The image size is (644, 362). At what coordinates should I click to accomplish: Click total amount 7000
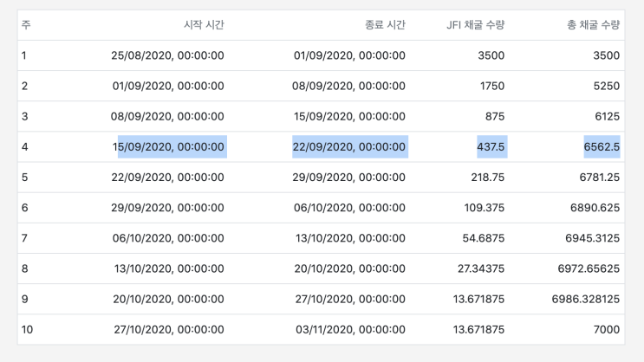[x=607, y=329]
